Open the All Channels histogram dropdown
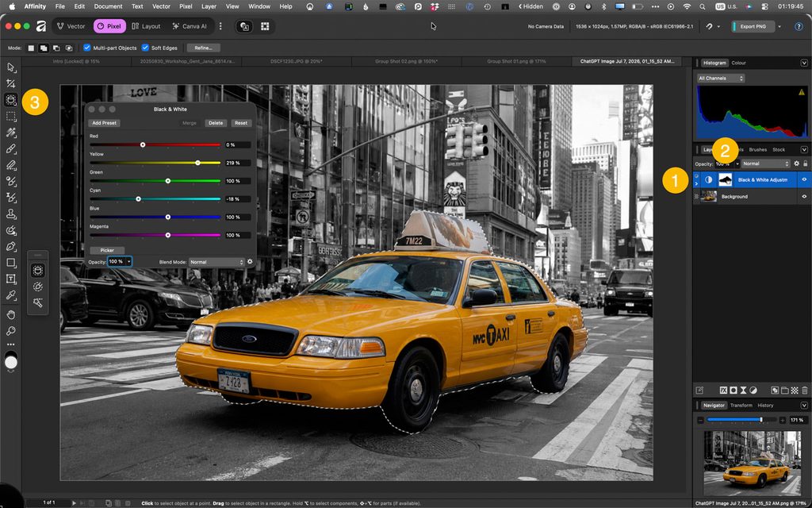Viewport: 812px width, 508px height. coord(720,79)
